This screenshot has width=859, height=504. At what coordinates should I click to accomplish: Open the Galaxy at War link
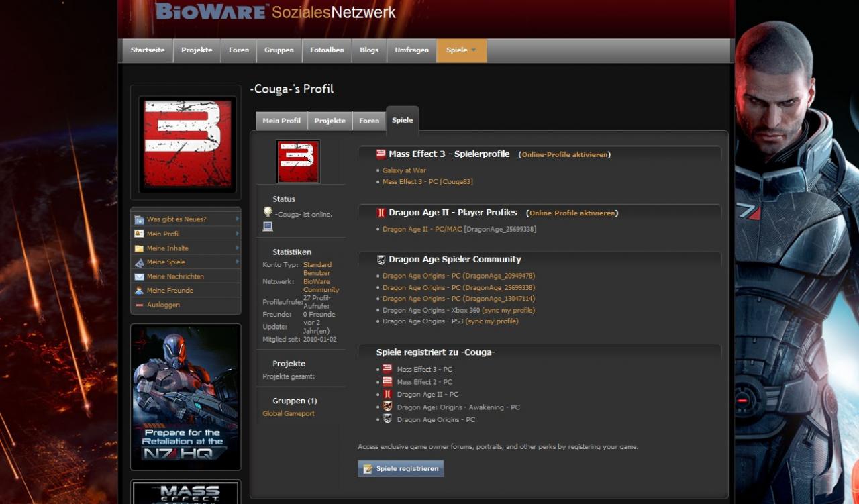pos(405,170)
